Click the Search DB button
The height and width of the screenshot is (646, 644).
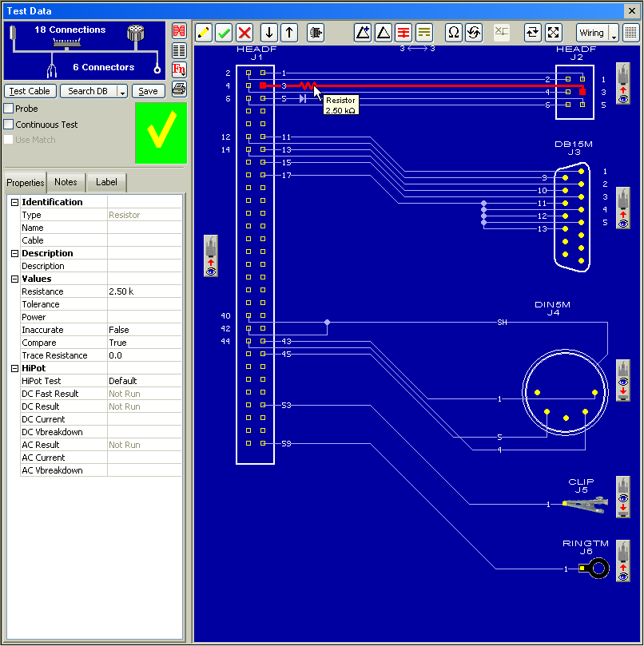tap(88, 91)
